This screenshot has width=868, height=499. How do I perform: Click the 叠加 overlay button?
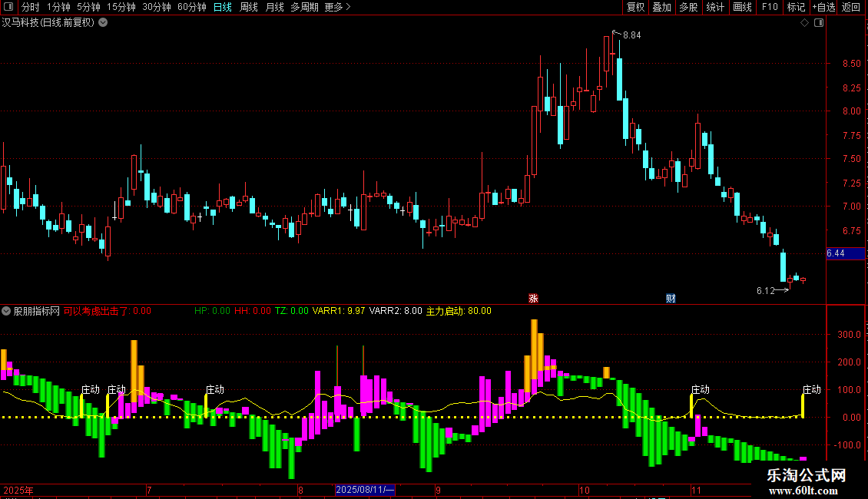[x=662, y=7]
